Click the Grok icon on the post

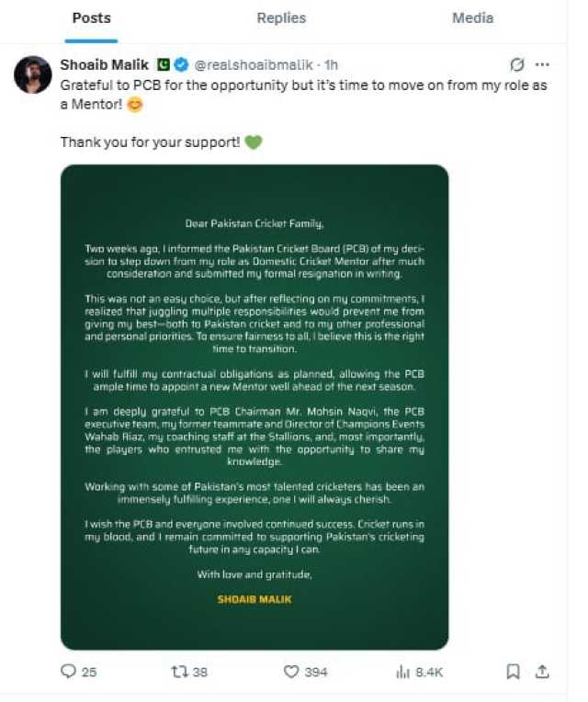[x=517, y=65]
